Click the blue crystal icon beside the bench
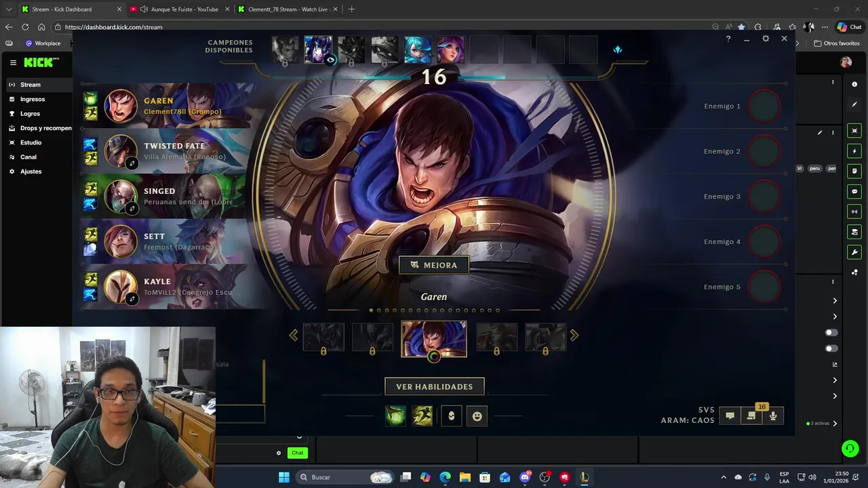 pos(617,49)
